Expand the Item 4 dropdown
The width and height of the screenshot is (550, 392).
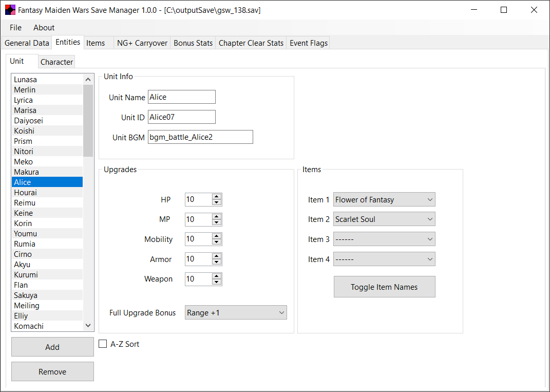[384, 259]
